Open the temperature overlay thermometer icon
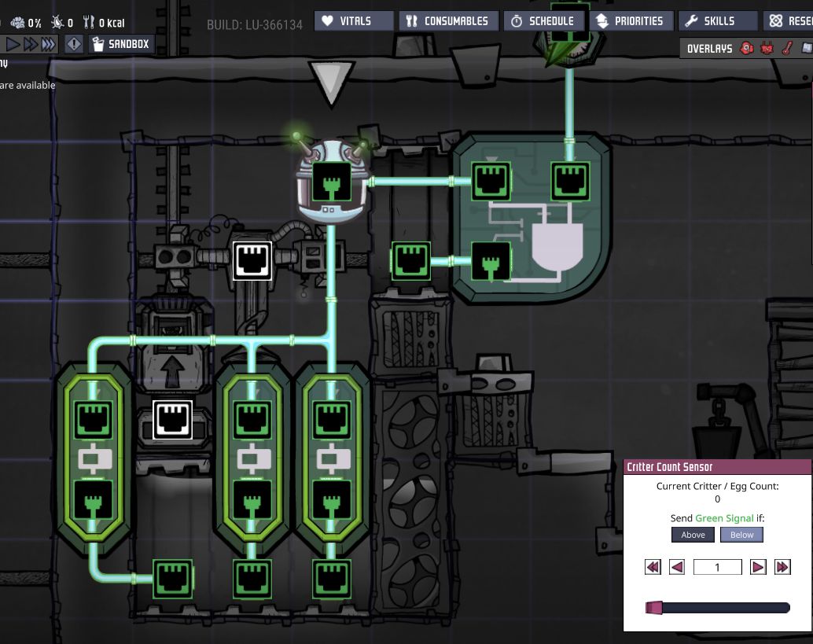 click(786, 49)
